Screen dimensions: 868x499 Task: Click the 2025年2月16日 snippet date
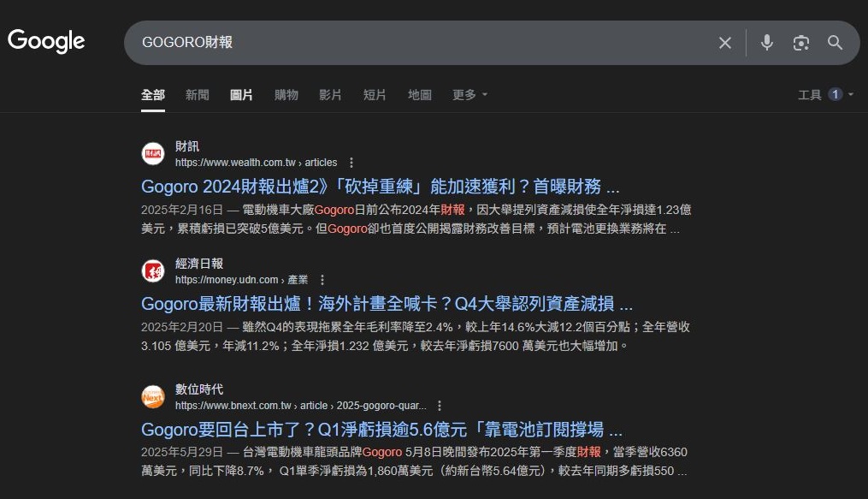point(182,210)
